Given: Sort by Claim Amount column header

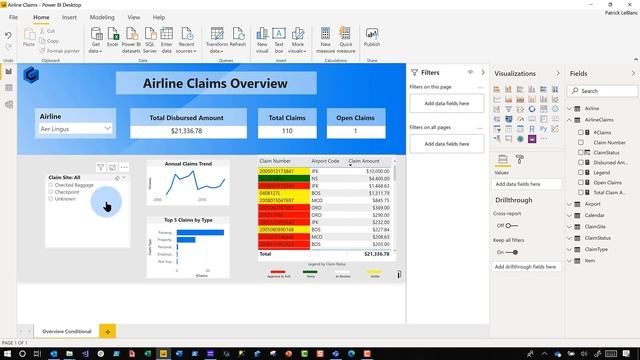Looking at the screenshot, I should click(364, 161).
